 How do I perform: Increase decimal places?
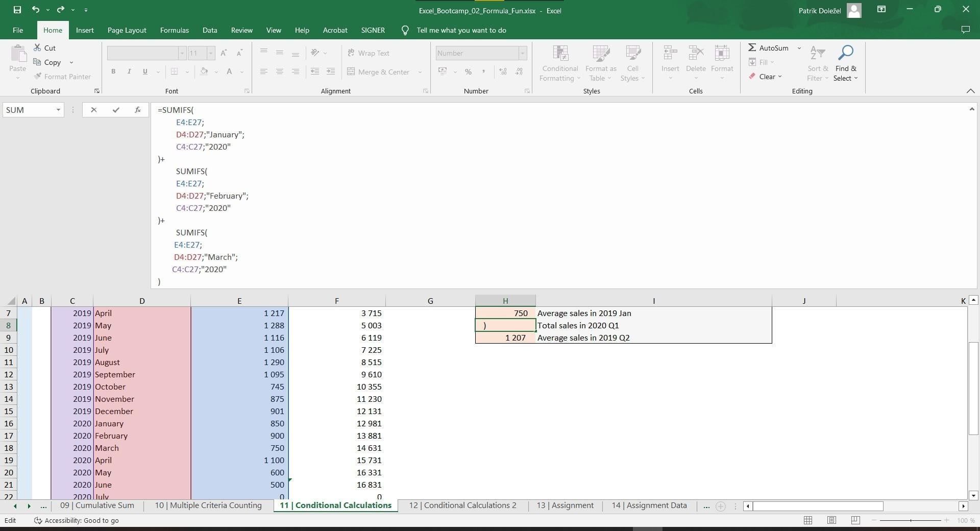[503, 72]
